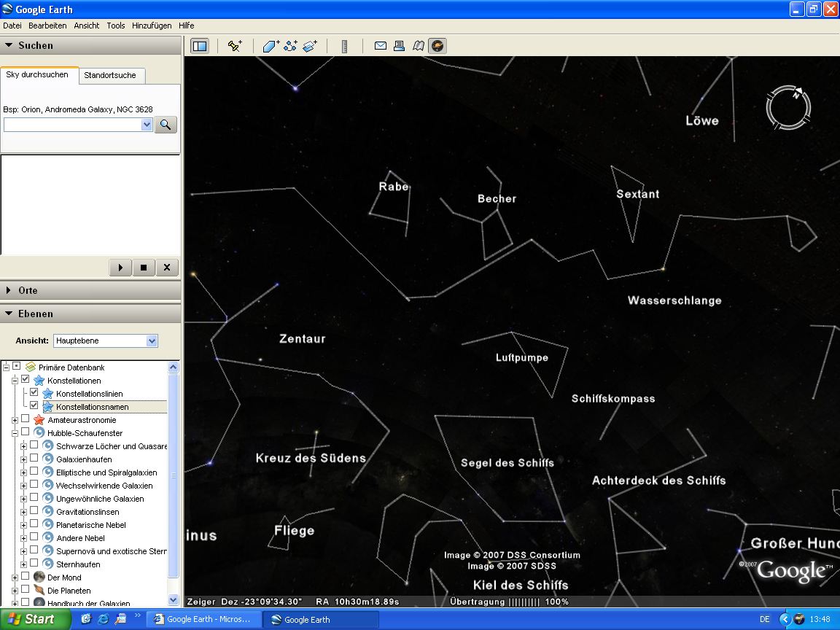The image size is (840, 630).
Task: Click the Galaxienhaufen swirl icon
Action: pyautogui.click(x=47, y=459)
